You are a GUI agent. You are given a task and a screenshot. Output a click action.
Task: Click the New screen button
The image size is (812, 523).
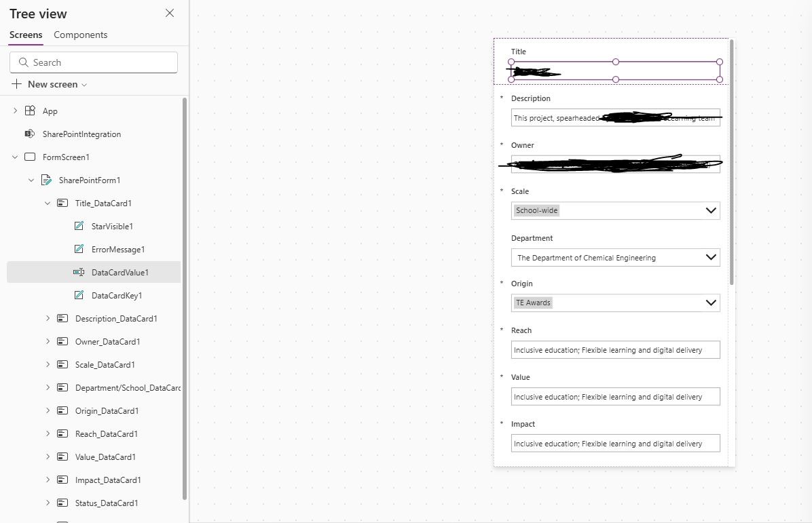click(x=49, y=84)
